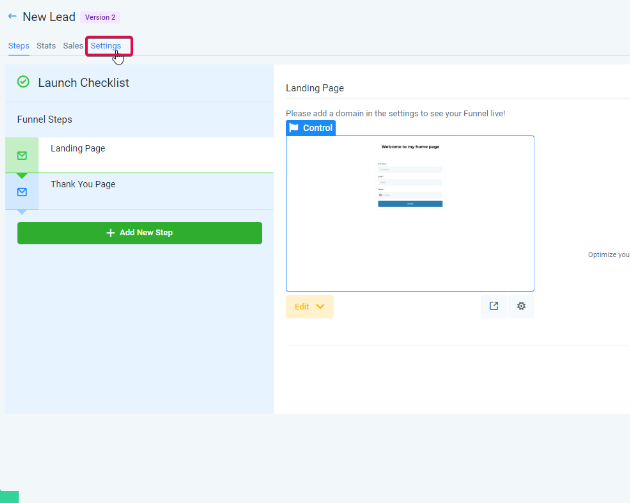Click the green Launch Checklist checkmark icon

pyautogui.click(x=23, y=82)
